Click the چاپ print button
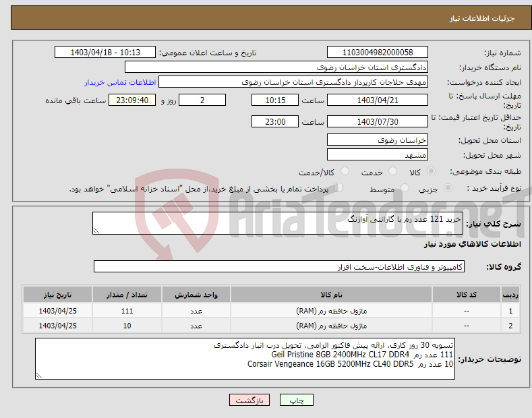This screenshot has width=532, height=418. [296, 400]
